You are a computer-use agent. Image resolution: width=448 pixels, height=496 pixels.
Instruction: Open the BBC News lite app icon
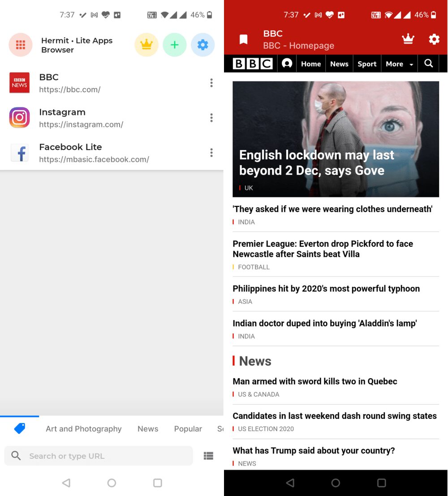click(x=19, y=83)
